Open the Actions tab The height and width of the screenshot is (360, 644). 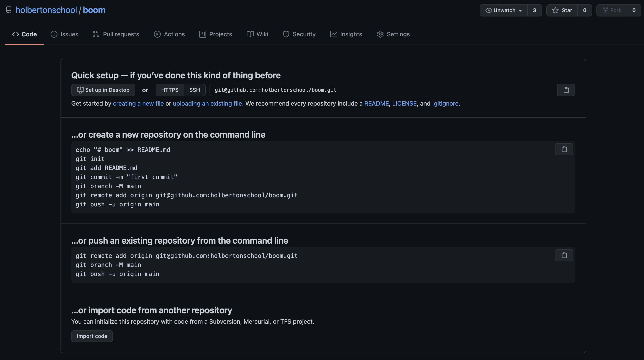[x=169, y=34]
